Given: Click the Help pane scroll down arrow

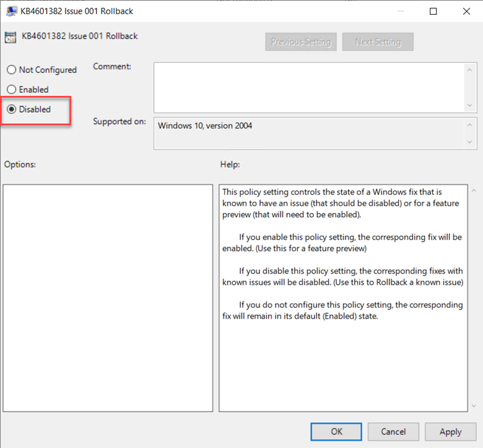Looking at the screenshot, I should coord(474,406).
